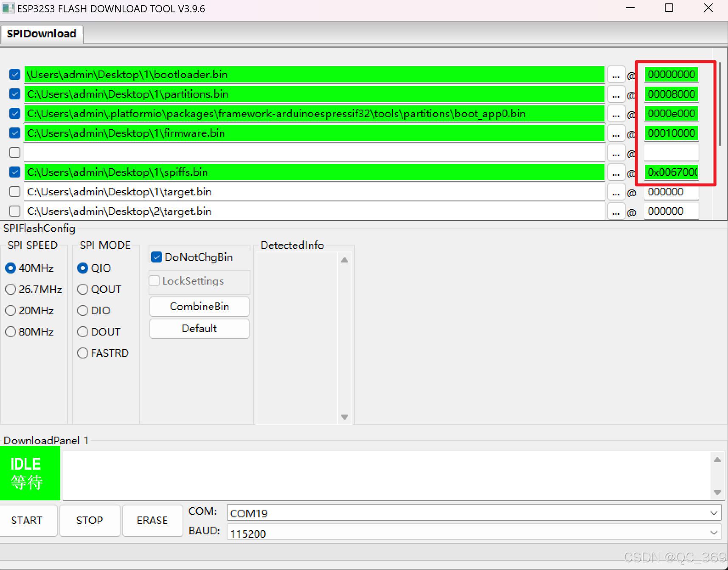Browse file for the empty fifth row

(616, 152)
